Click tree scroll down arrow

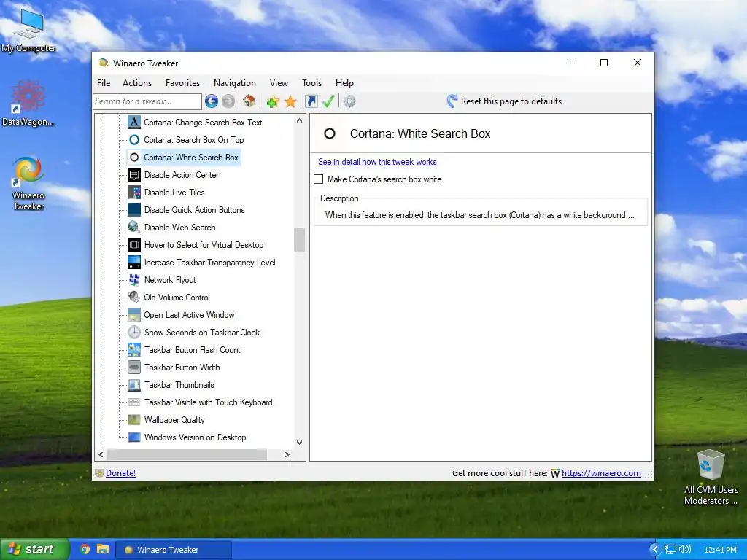click(x=299, y=443)
